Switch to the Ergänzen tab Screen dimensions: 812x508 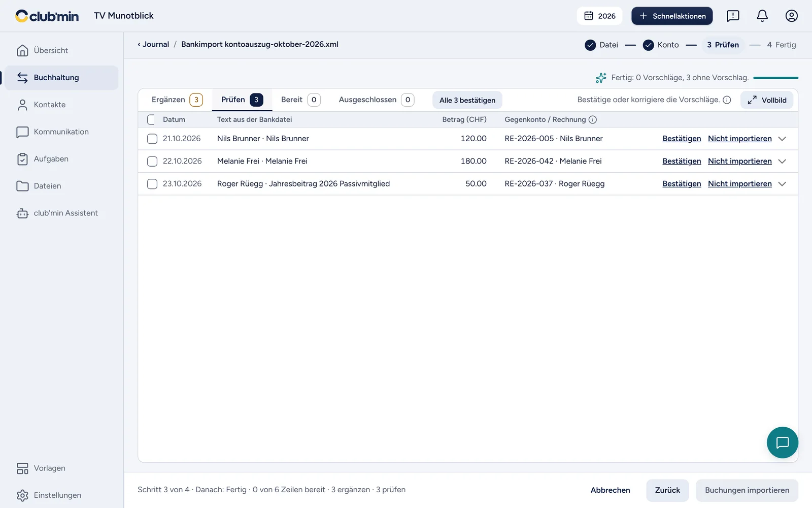pos(177,100)
